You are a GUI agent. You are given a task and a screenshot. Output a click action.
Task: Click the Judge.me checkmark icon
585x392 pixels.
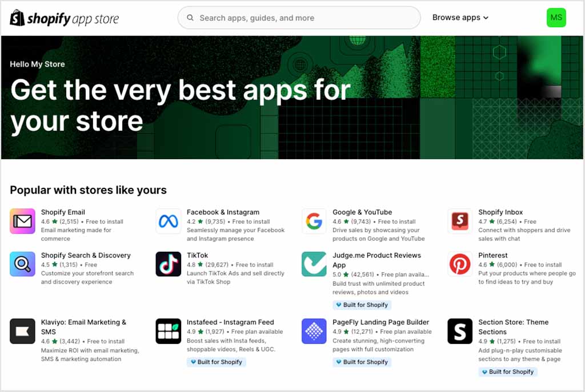coord(314,264)
